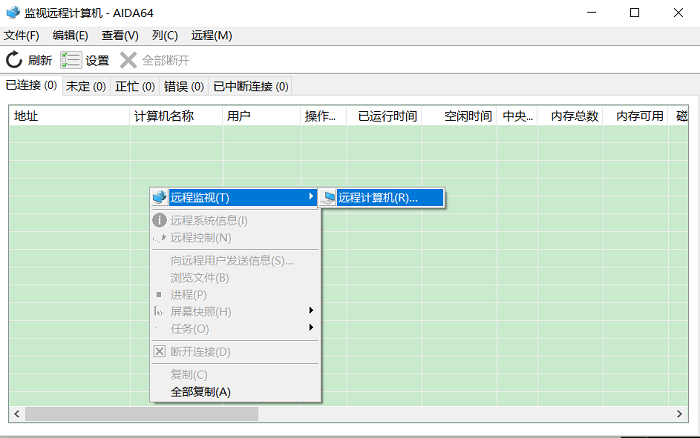This screenshot has height=438, width=700.
Task: Minimize the AIDA64 window
Action: pos(592,13)
